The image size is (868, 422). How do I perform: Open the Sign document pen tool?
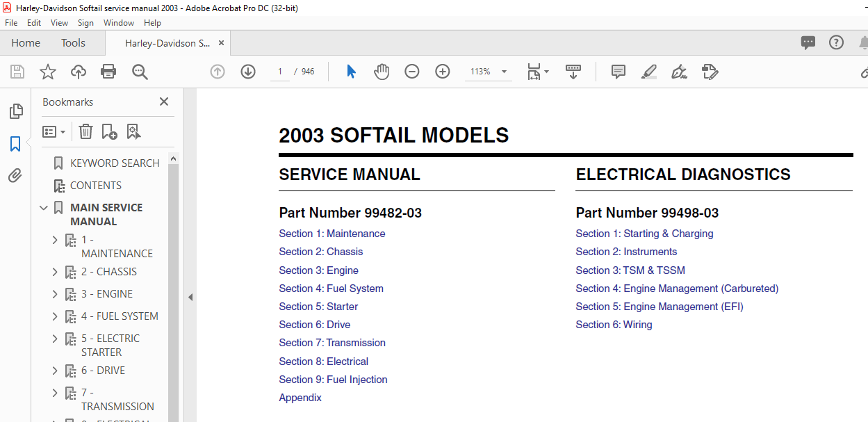pyautogui.click(x=679, y=72)
